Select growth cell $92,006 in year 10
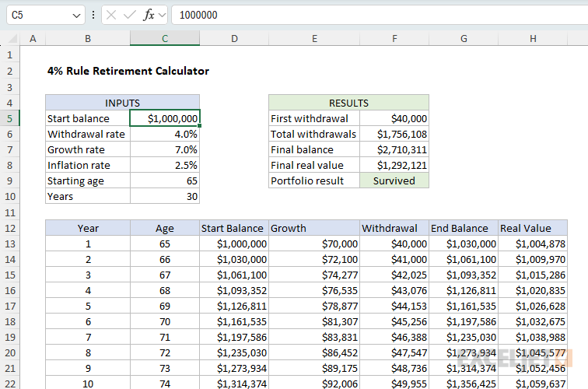Image resolution: width=588 pixels, height=389 pixels. click(x=314, y=384)
